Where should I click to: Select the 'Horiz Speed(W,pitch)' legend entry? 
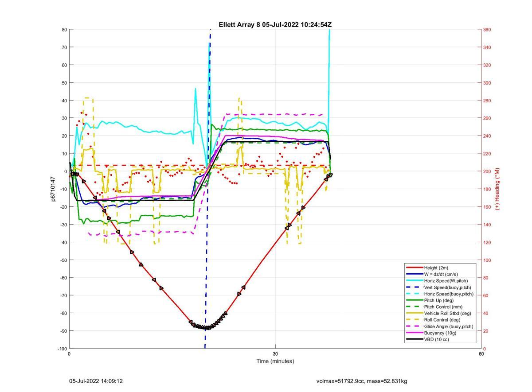pos(446,281)
